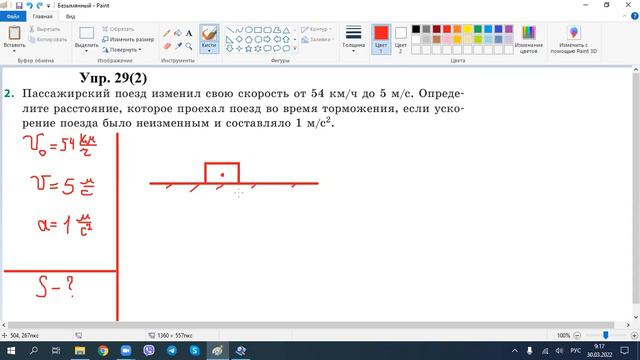This screenshot has height=360, width=640.
Task: Choose the right arrow shape
Action: click(267, 40)
